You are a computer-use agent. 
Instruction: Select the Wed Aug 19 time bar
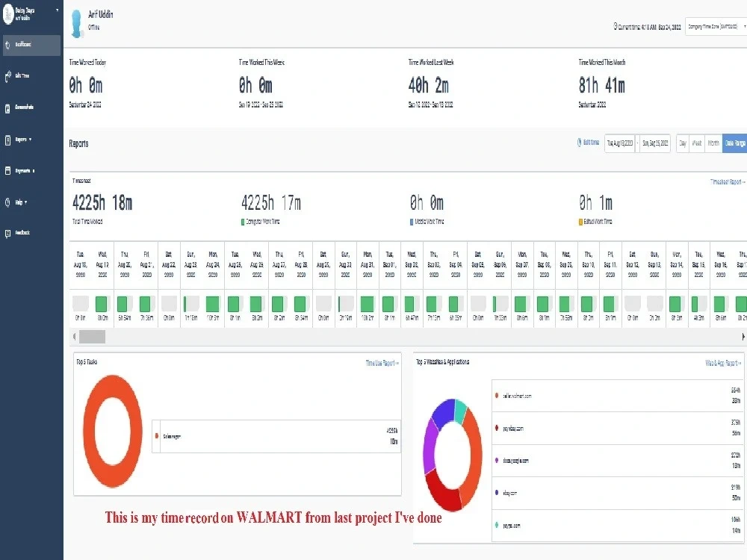click(x=101, y=304)
